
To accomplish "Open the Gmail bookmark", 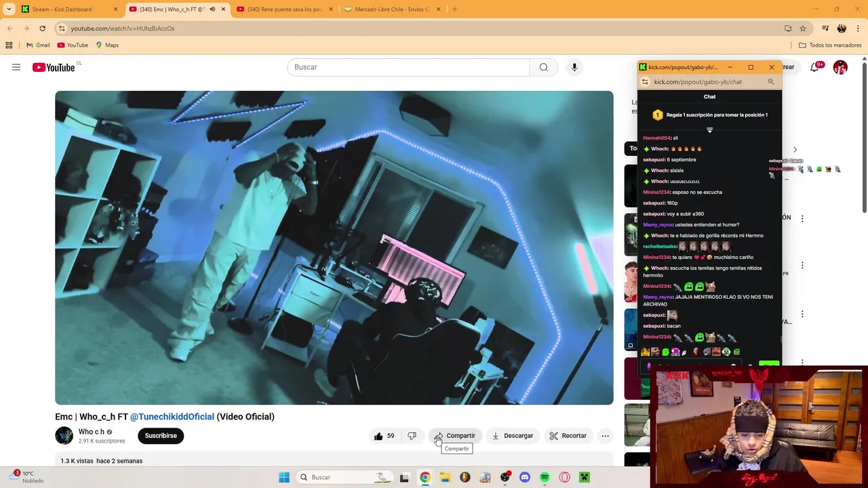I will [38, 45].
